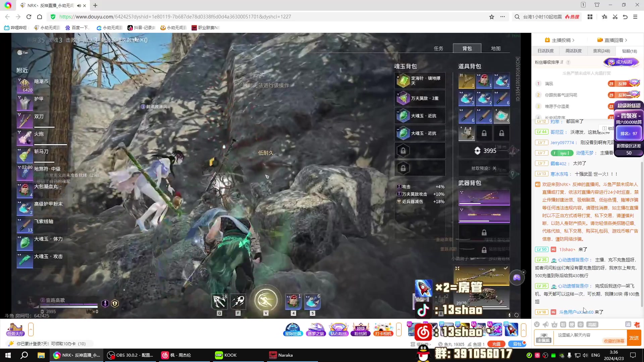Click the 7-day login 办卡 reward notice
Screen dimensions: 644x362
pos(51,344)
